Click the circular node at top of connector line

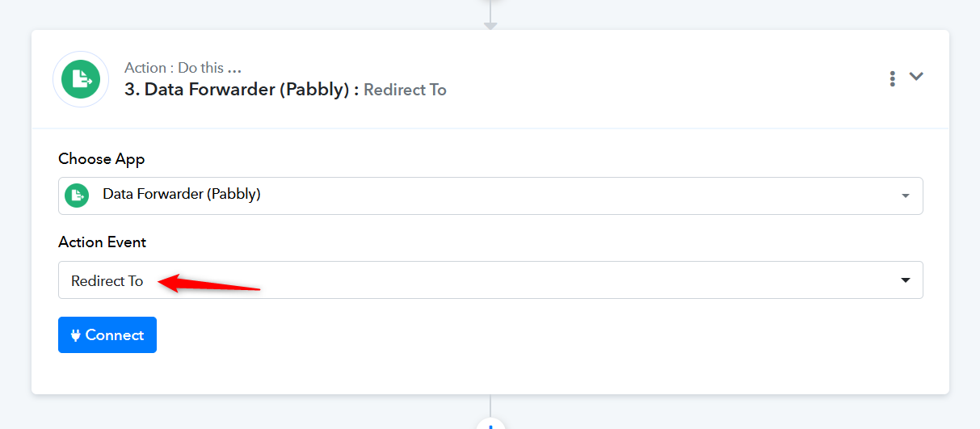(490, 2)
